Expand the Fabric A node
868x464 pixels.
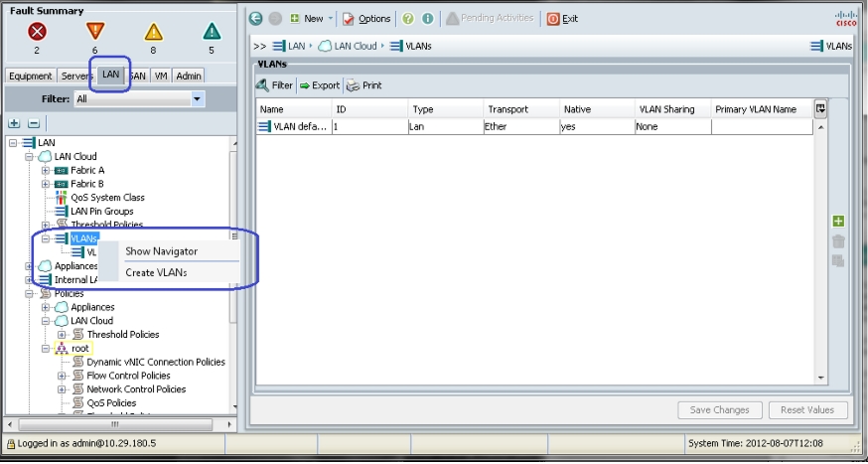[46, 171]
